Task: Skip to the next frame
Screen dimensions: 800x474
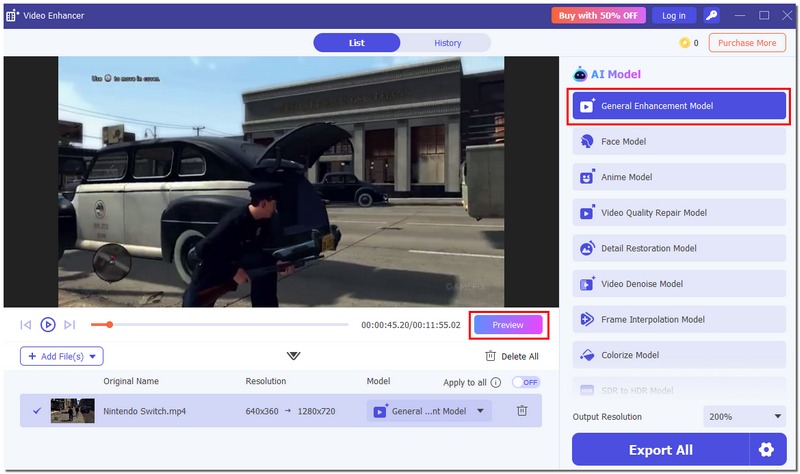Action: (x=69, y=325)
